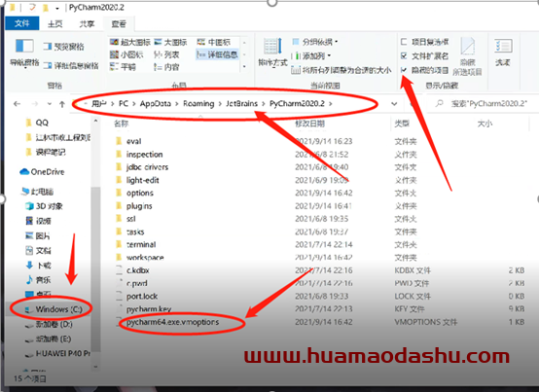Choose 详细信息 details layout
The image size is (539, 392).
pos(217,54)
